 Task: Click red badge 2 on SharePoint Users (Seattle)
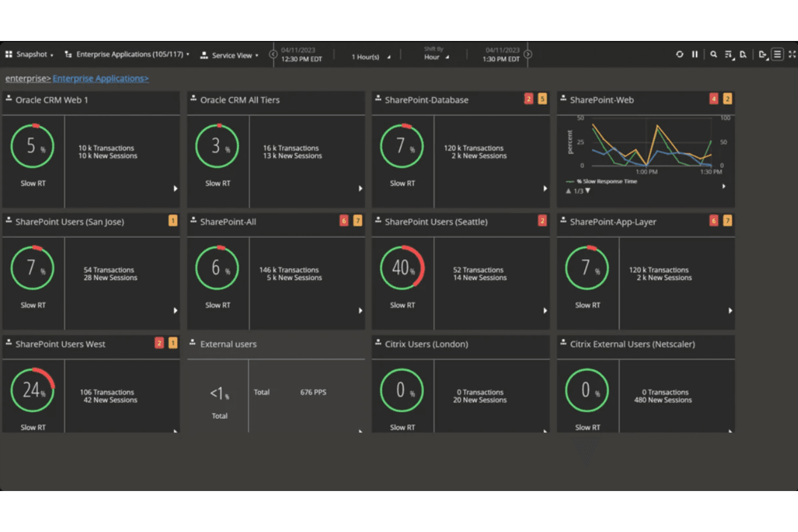(x=542, y=220)
